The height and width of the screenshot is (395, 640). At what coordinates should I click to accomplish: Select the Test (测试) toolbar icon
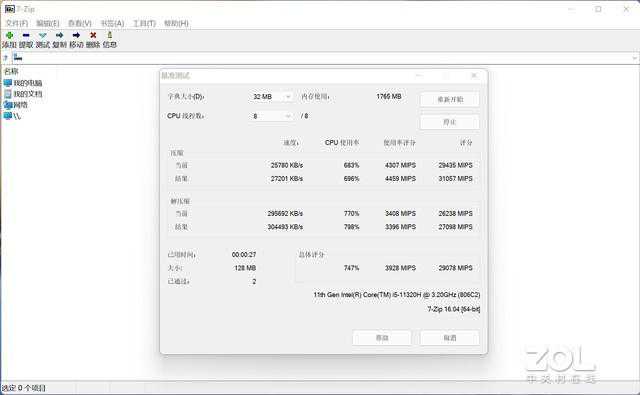(42, 36)
